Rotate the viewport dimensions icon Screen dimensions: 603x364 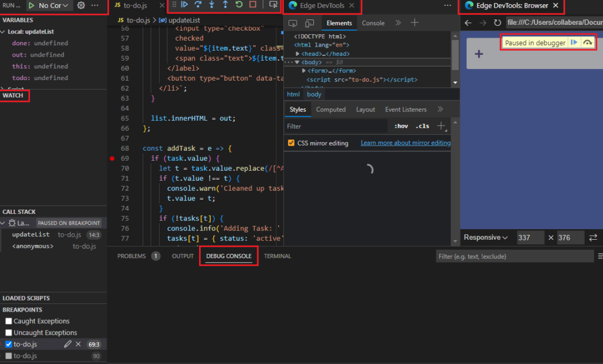(x=593, y=237)
